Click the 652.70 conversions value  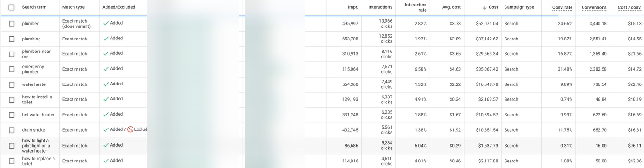click(x=600, y=130)
